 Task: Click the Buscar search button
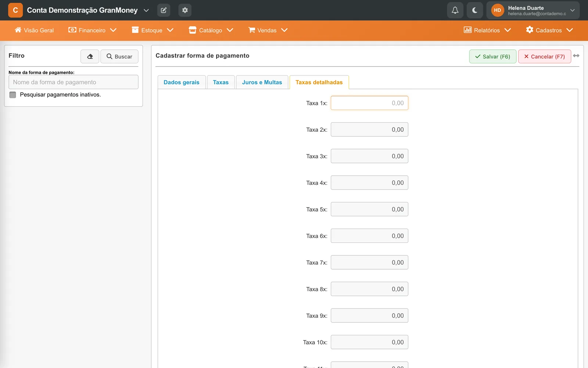[119, 56]
